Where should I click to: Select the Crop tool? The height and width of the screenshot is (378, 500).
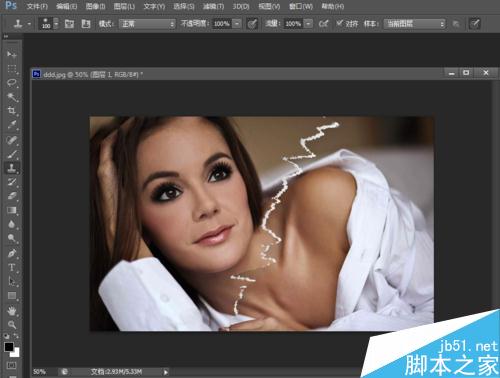[x=12, y=111]
